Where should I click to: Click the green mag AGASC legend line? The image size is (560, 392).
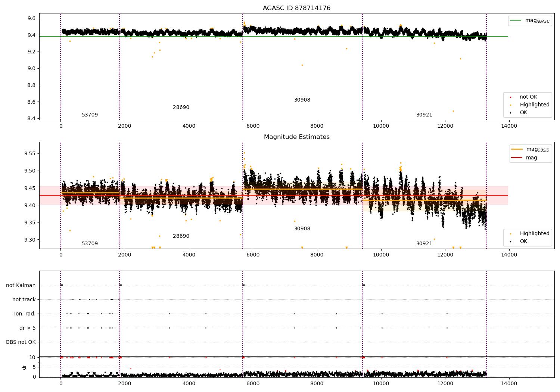516,21
